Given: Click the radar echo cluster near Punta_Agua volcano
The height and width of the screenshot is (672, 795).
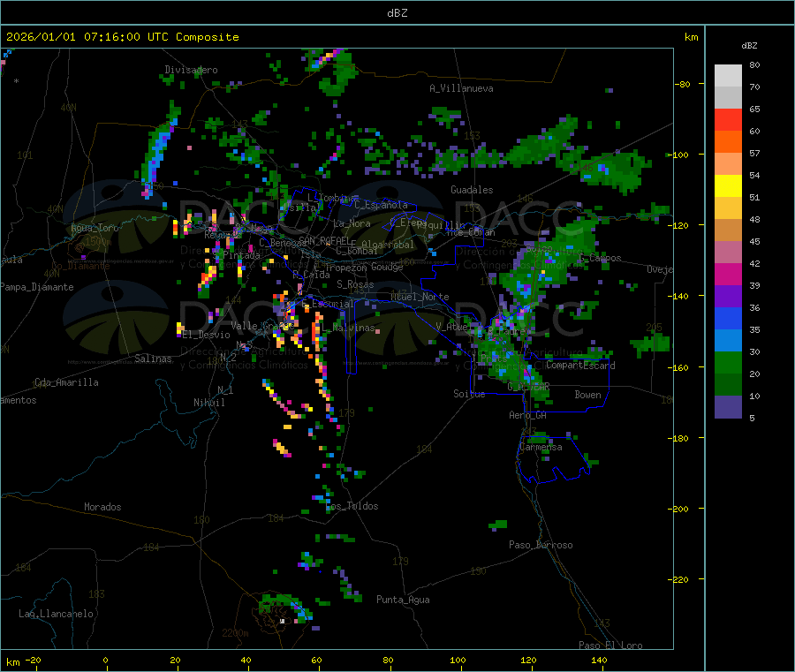Looking at the screenshot, I should pyautogui.click(x=285, y=609).
